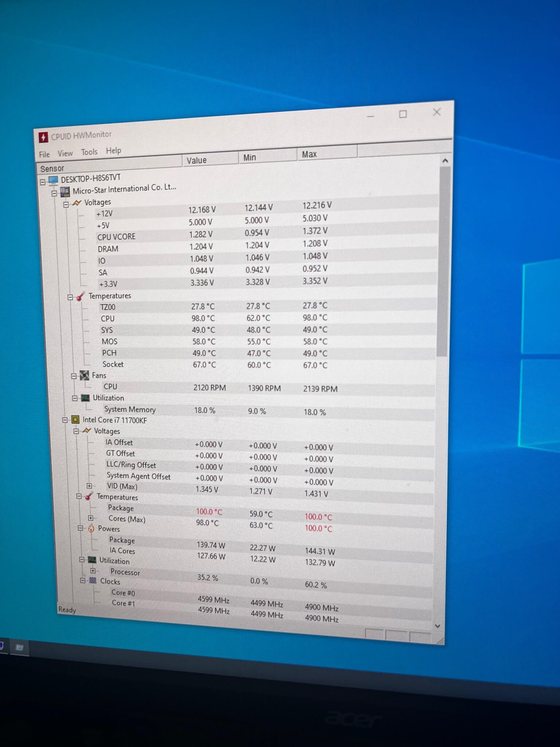The height and width of the screenshot is (747, 560).
Task: Open the Help menu
Action: (x=113, y=150)
